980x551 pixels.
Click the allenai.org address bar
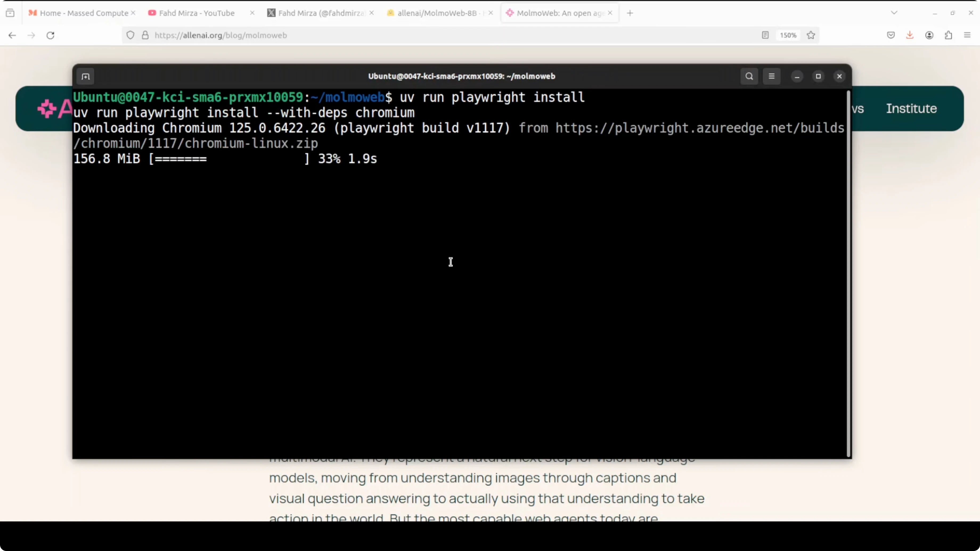(418, 35)
